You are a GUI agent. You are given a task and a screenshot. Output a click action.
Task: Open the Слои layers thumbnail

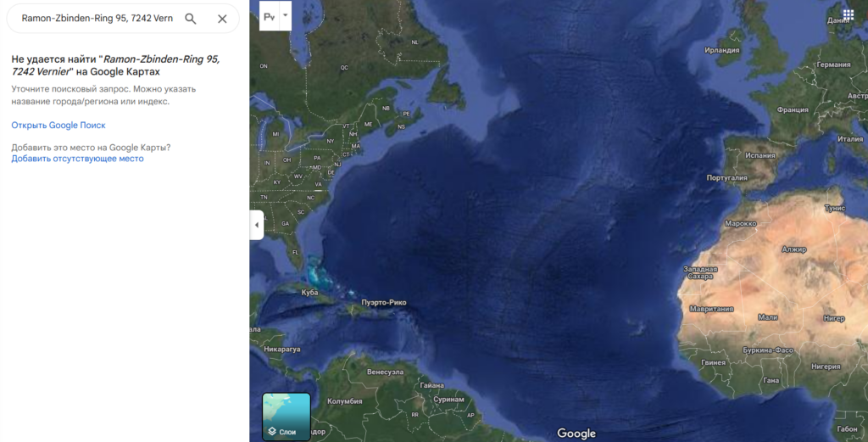pyautogui.click(x=287, y=417)
